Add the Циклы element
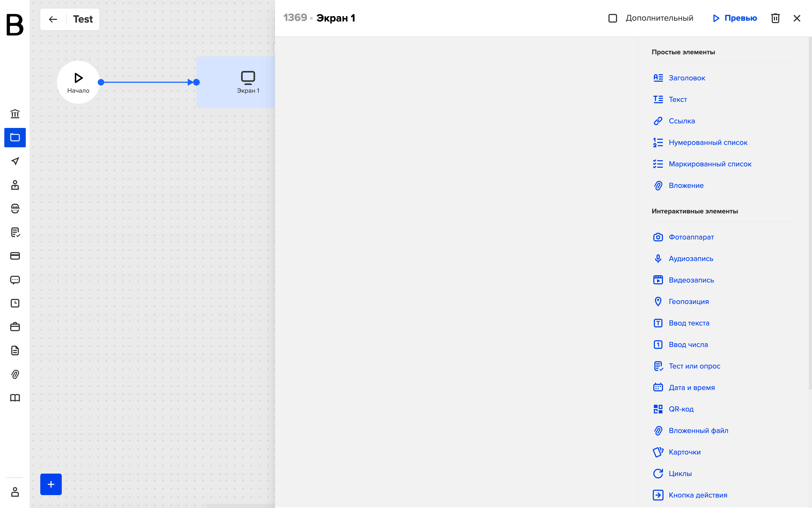Screen dimensions: 812x508 (x=672, y=474)
